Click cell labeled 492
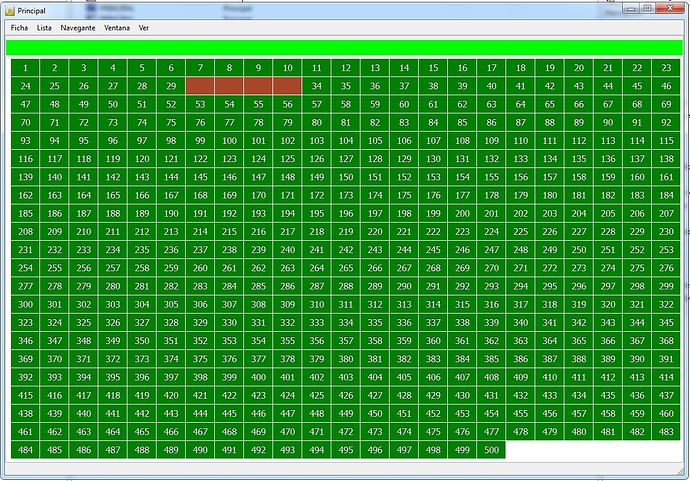The image size is (690, 481). coord(258,450)
